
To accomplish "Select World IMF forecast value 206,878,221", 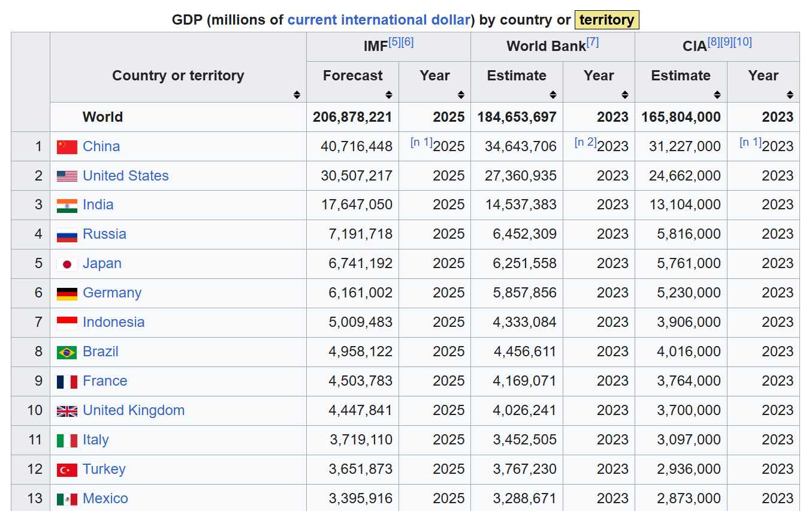I will pyautogui.click(x=352, y=117).
